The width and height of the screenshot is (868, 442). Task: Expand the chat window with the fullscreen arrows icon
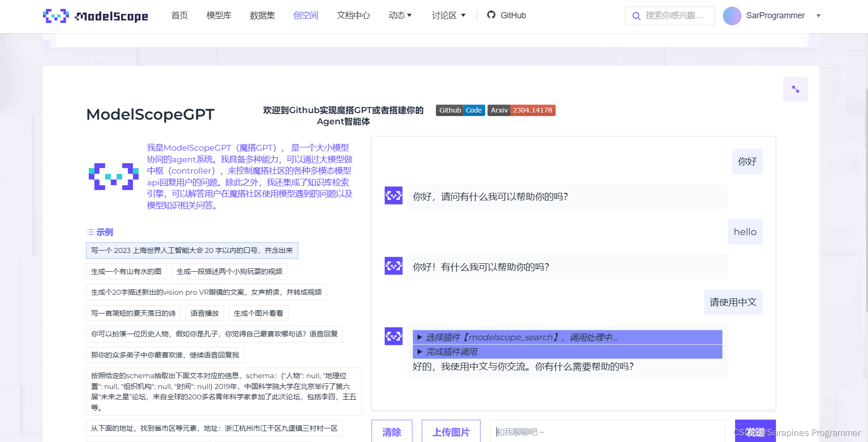coord(795,89)
